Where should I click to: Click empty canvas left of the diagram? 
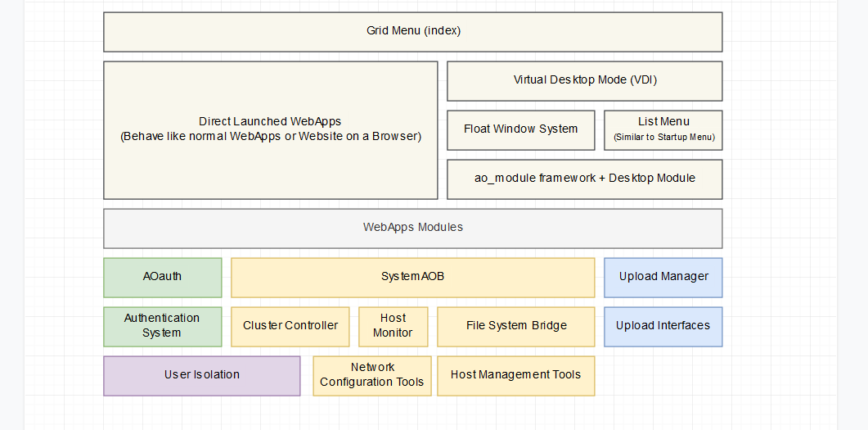(x=61, y=205)
